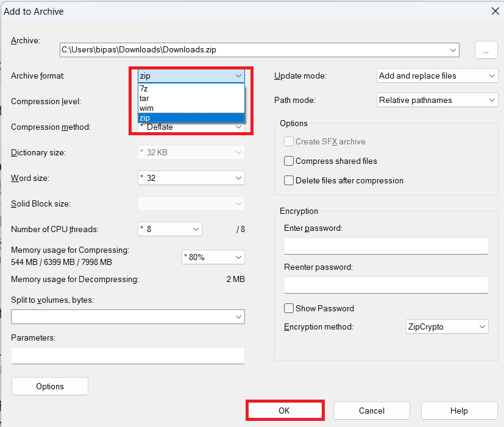Screen dimensions: 504x427
Task: Click the browse button beside archive path
Action: [x=486, y=51]
